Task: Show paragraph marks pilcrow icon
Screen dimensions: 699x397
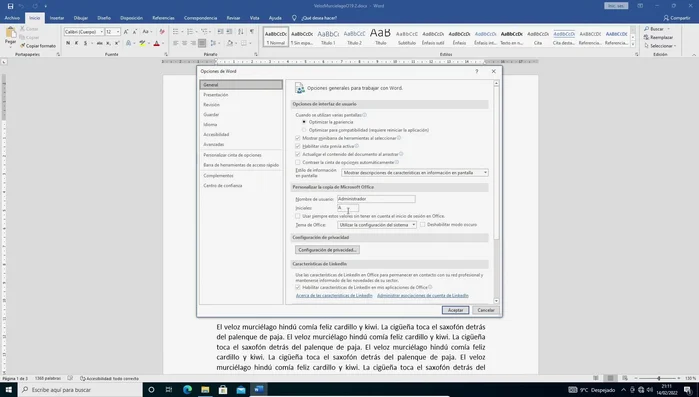Action: [x=252, y=32]
